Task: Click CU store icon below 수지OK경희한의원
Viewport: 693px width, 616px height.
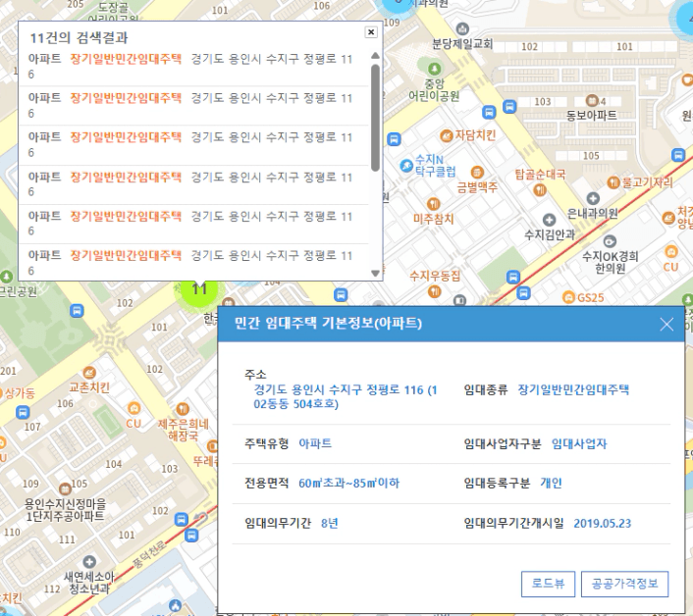Action: tap(670, 252)
